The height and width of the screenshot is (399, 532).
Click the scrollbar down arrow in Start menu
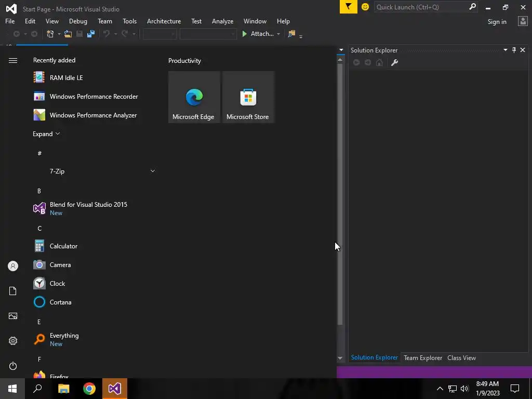[340, 358]
